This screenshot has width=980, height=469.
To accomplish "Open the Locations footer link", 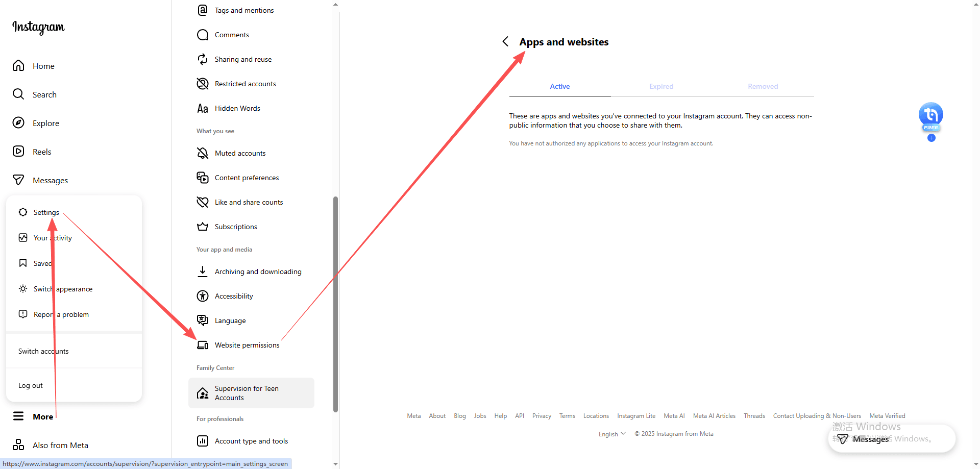I will point(596,416).
